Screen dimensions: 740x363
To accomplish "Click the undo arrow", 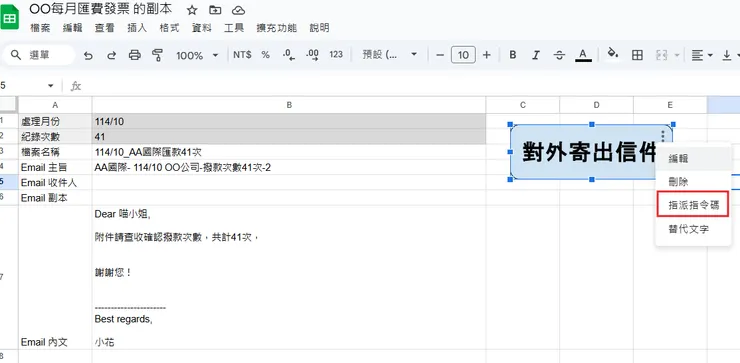I will (x=88, y=56).
